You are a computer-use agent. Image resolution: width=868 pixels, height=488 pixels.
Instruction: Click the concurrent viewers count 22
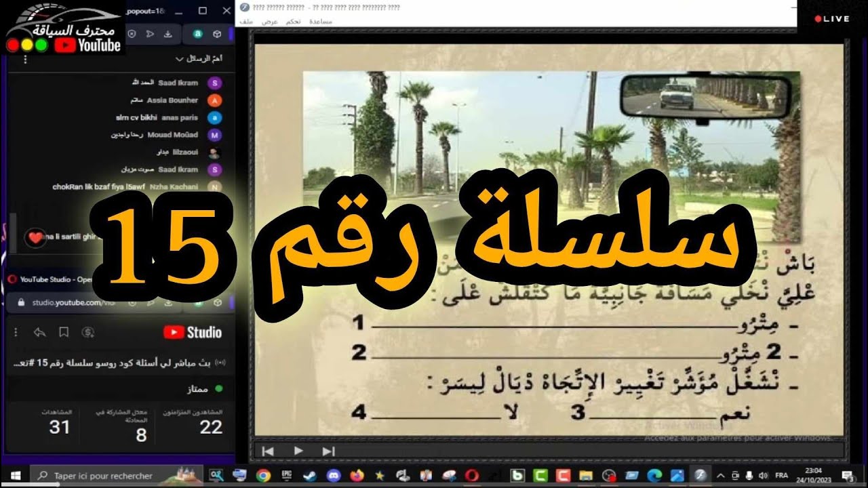tap(212, 427)
